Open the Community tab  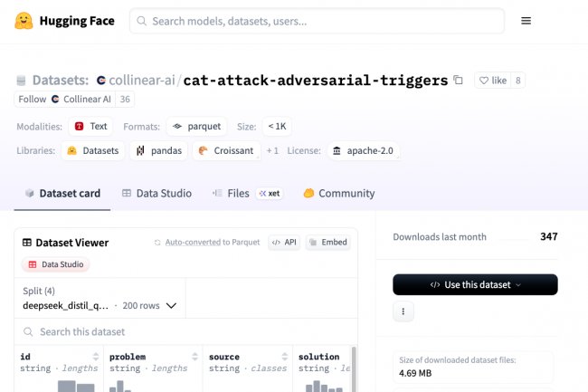338,193
